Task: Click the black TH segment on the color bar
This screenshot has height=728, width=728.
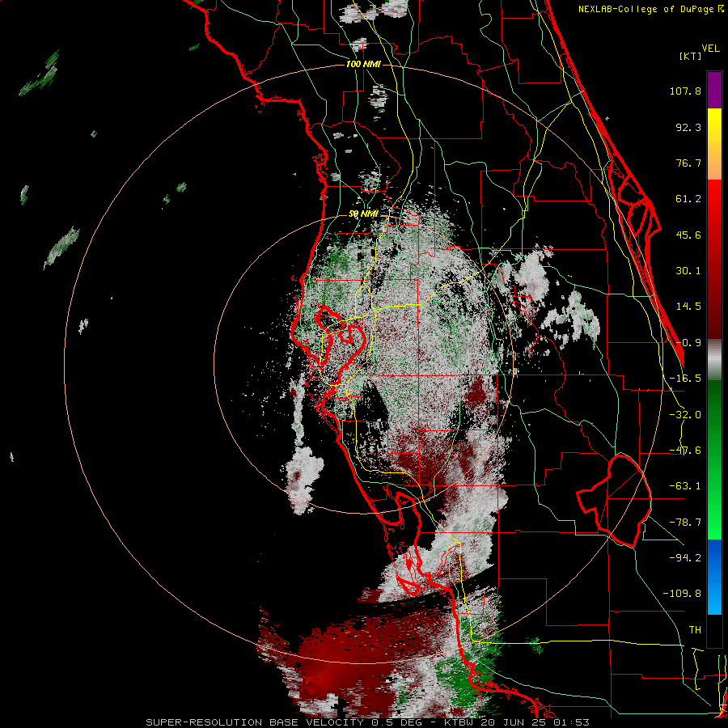Action: (714, 630)
